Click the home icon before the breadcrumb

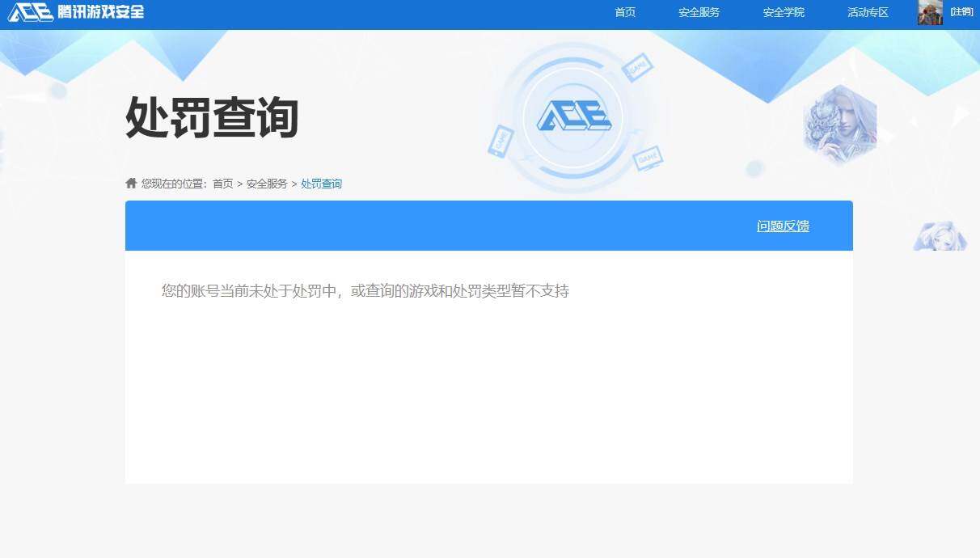pyautogui.click(x=129, y=183)
